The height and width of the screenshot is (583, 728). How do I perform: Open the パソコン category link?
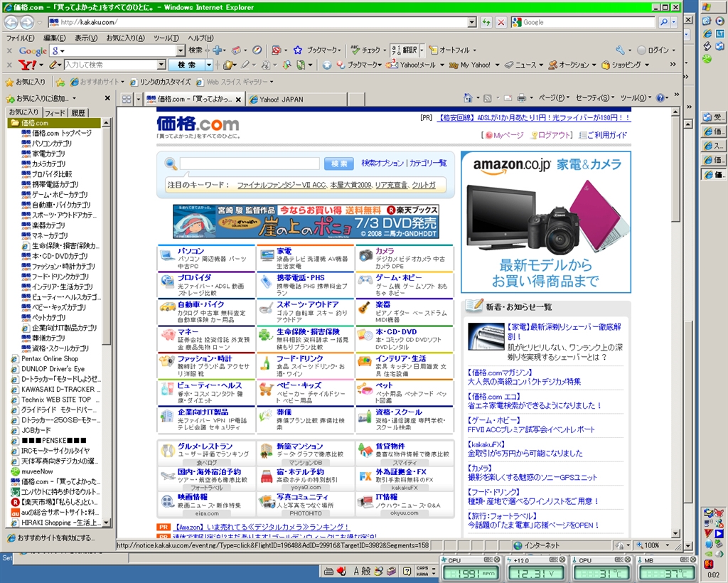[x=191, y=251]
